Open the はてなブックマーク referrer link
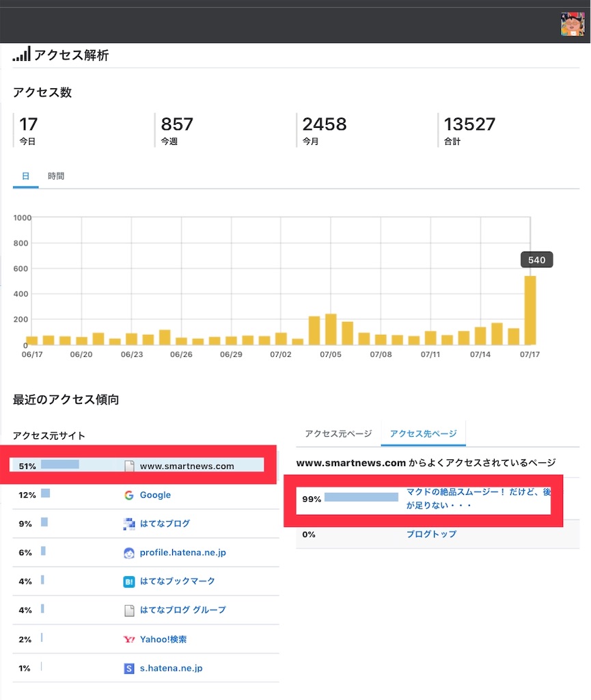 pyautogui.click(x=178, y=581)
